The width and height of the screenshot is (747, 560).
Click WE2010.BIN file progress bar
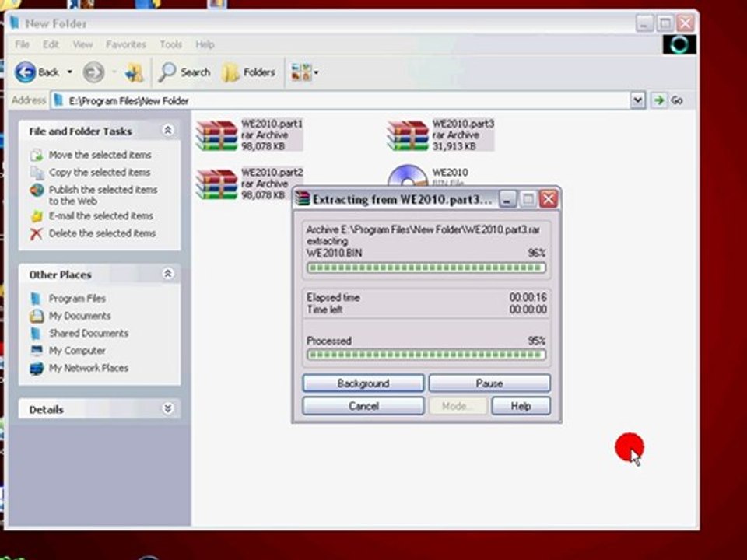pyautogui.click(x=426, y=268)
